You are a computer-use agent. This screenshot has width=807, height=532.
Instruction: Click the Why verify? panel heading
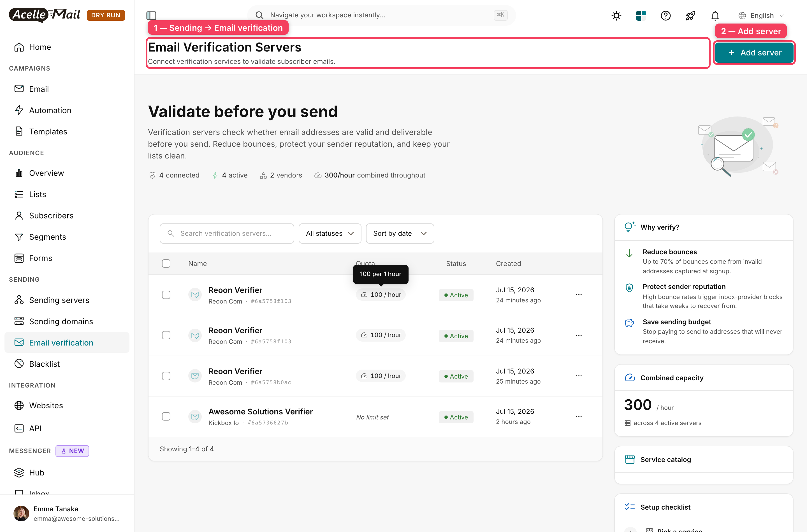tap(660, 227)
